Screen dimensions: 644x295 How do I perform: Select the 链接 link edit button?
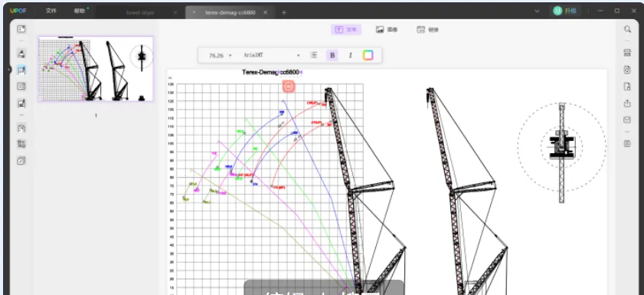coord(427,30)
